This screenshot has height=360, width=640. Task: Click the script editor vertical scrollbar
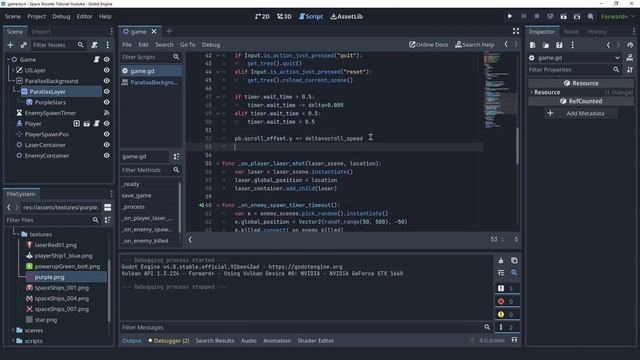click(x=517, y=146)
